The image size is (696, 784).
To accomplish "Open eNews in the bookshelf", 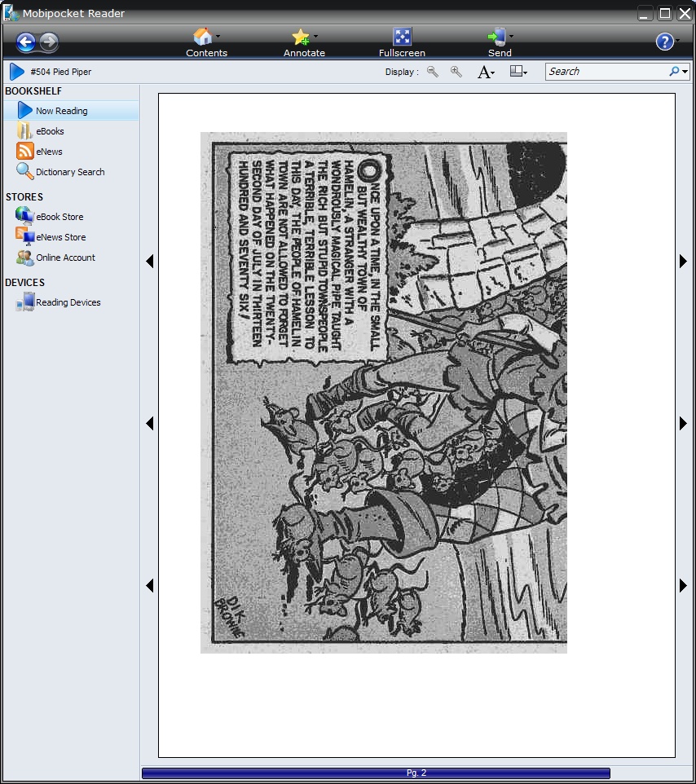I will 49,152.
